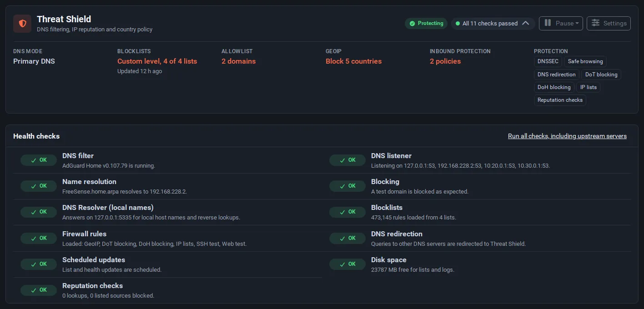Click the Safe browsing protection tag
This screenshot has height=309, width=644.
[x=585, y=61]
